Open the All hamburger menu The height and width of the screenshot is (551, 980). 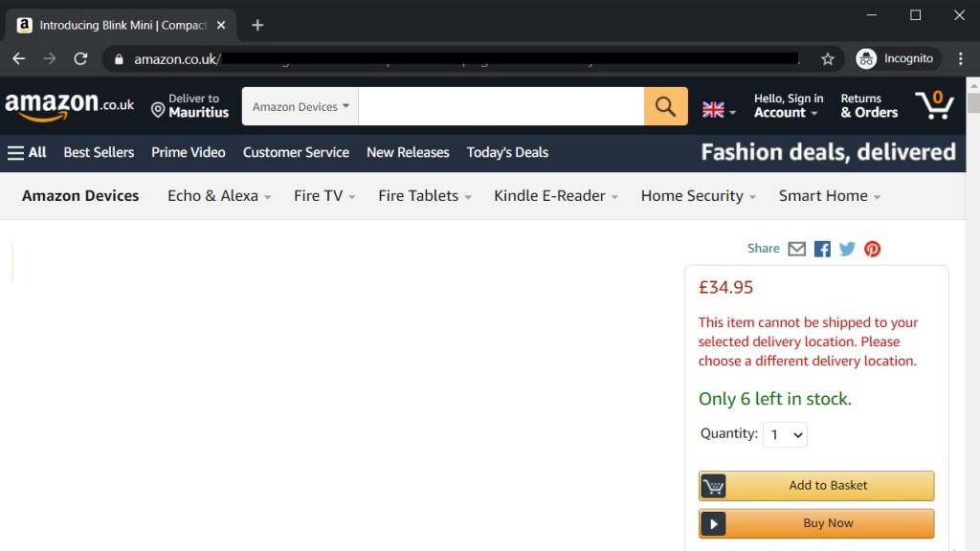tap(27, 152)
